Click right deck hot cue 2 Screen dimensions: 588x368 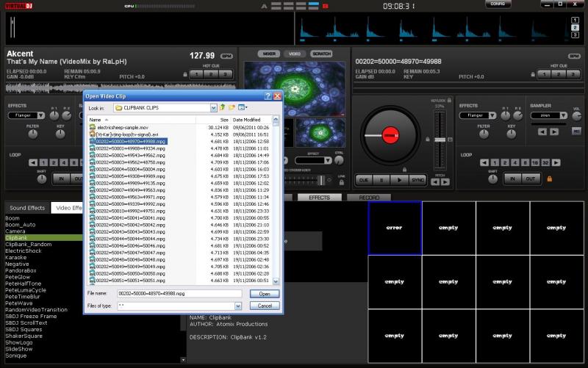(x=559, y=74)
